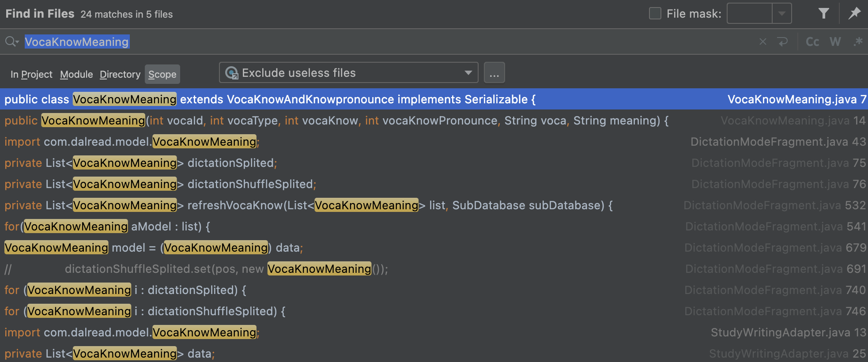Select the Scope search tab
The image size is (868, 362).
pyautogui.click(x=162, y=74)
